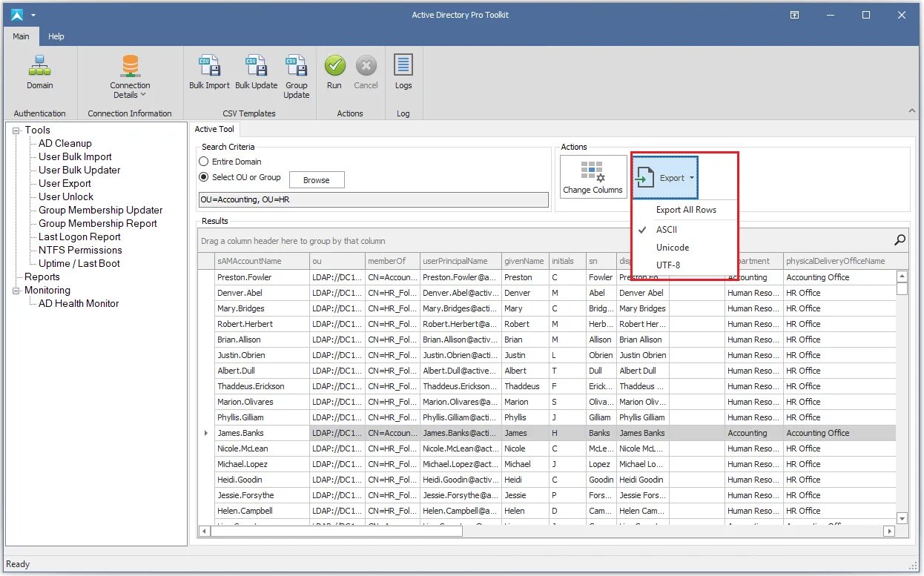Select the Active Tool tab
Image resolution: width=924 pixels, height=576 pixels.
point(214,129)
